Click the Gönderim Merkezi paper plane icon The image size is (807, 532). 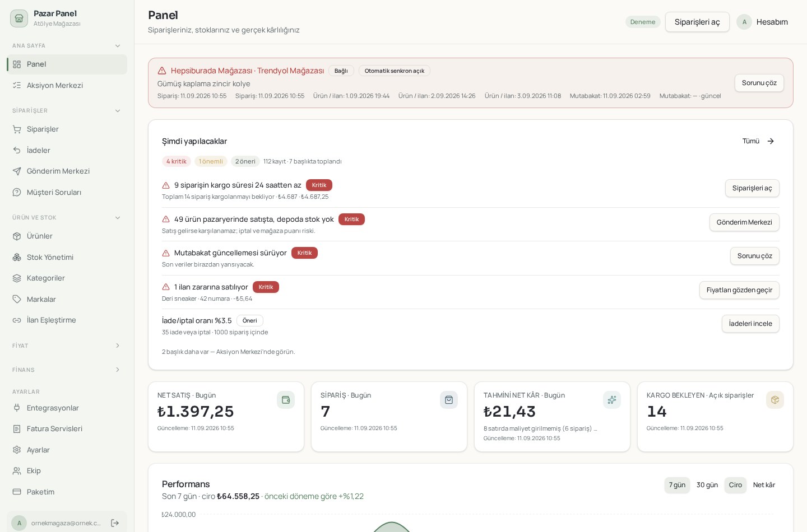[x=17, y=171]
